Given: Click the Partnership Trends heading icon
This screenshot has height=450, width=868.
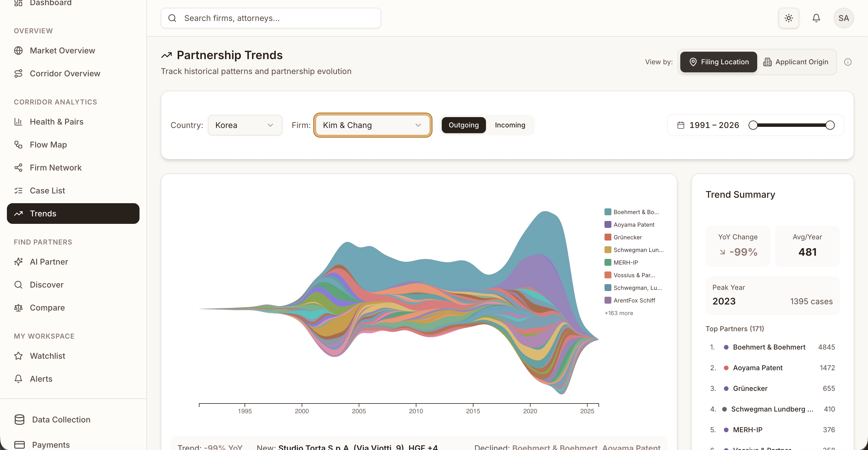Looking at the screenshot, I should tap(166, 55).
